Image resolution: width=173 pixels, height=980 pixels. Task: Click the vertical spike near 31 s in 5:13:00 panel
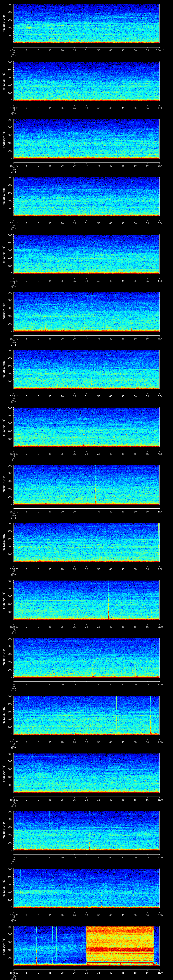click(x=89, y=831)
